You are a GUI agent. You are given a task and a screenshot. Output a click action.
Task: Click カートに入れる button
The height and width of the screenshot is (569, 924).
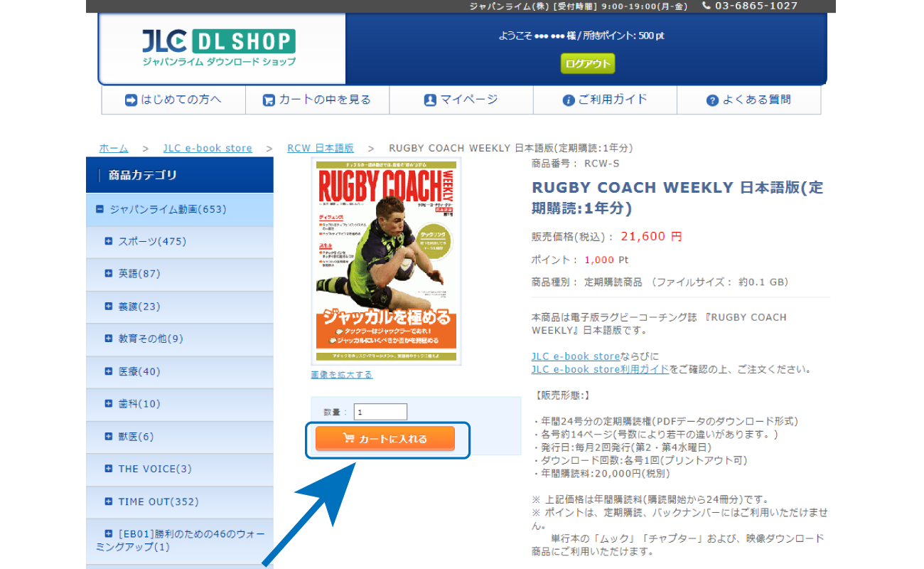coord(385,439)
